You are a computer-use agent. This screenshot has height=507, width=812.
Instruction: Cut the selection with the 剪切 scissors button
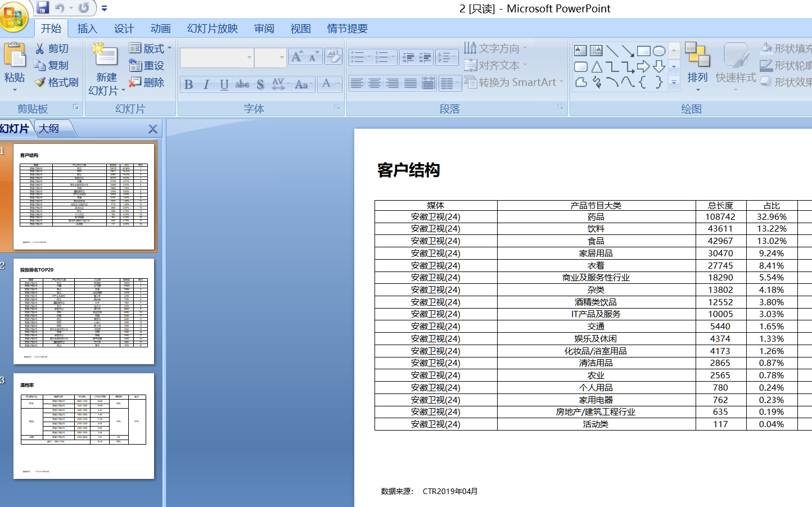[x=52, y=49]
